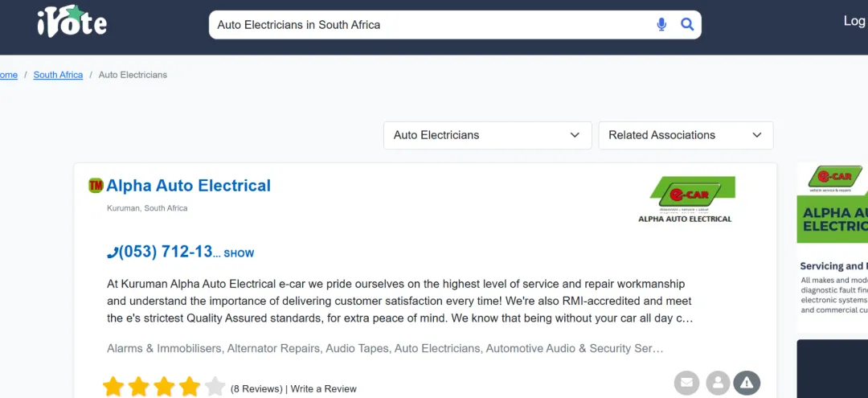Reveal the full phone number with SHOW

pyautogui.click(x=239, y=253)
